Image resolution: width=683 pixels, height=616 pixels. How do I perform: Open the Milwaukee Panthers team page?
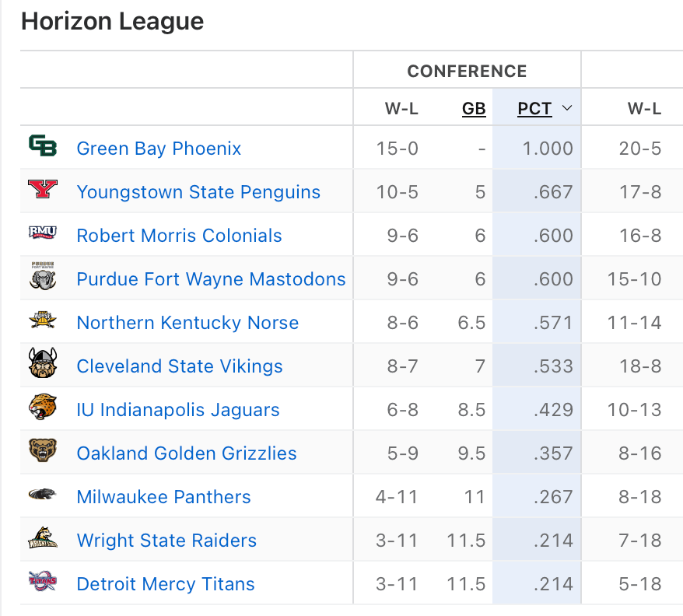pos(163,497)
